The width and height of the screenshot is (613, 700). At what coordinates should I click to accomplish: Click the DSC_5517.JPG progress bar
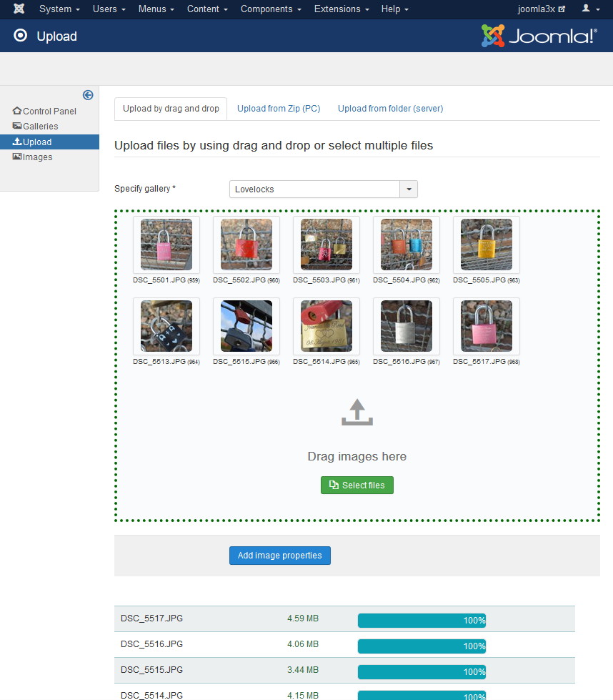pos(422,621)
